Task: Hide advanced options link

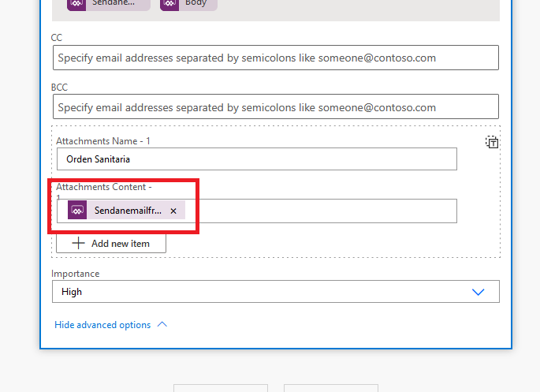Action: click(x=102, y=325)
